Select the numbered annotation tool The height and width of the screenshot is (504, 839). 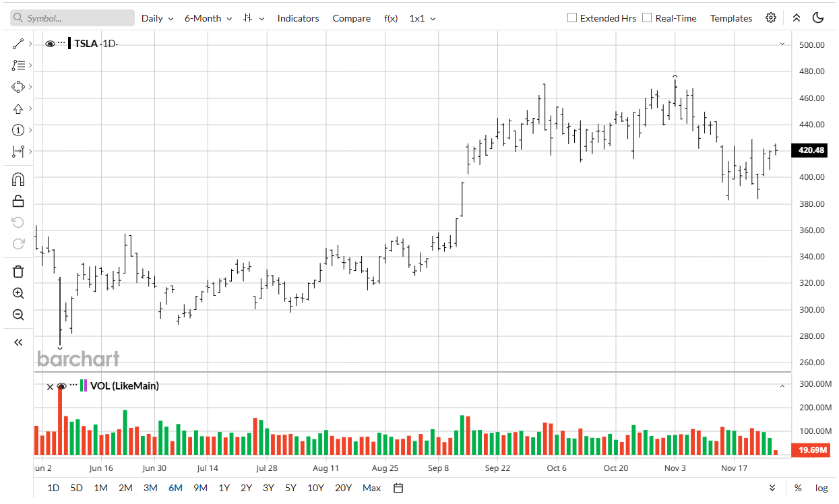(x=18, y=130)
